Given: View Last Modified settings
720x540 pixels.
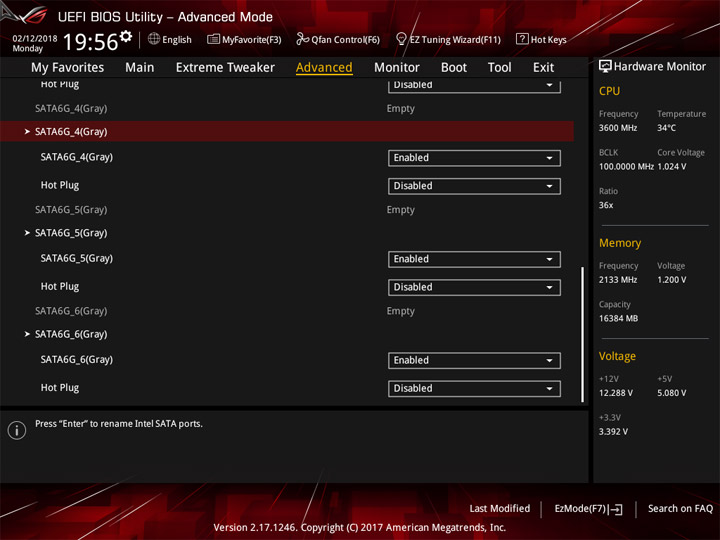Looking at the screenshot, I should click(500, 508).
